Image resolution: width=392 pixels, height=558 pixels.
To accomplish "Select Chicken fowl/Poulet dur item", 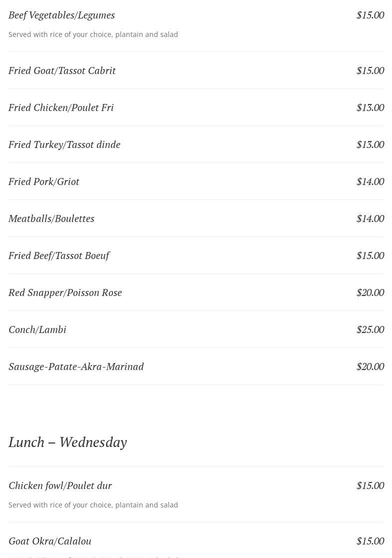I will (60, 485).
